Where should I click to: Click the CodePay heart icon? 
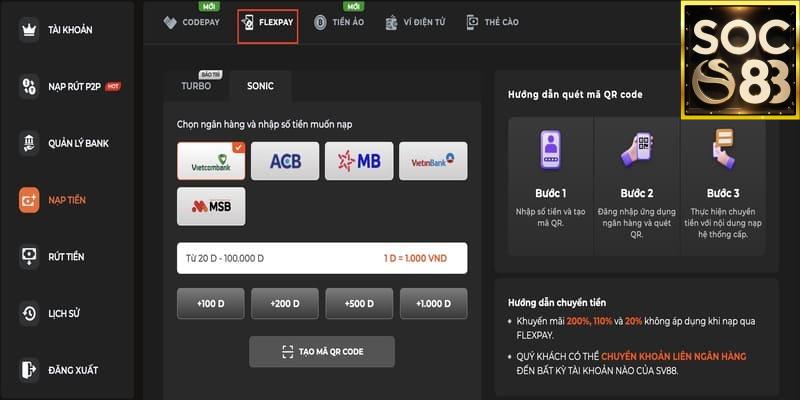pyautogui.click(x=170, y=22)
